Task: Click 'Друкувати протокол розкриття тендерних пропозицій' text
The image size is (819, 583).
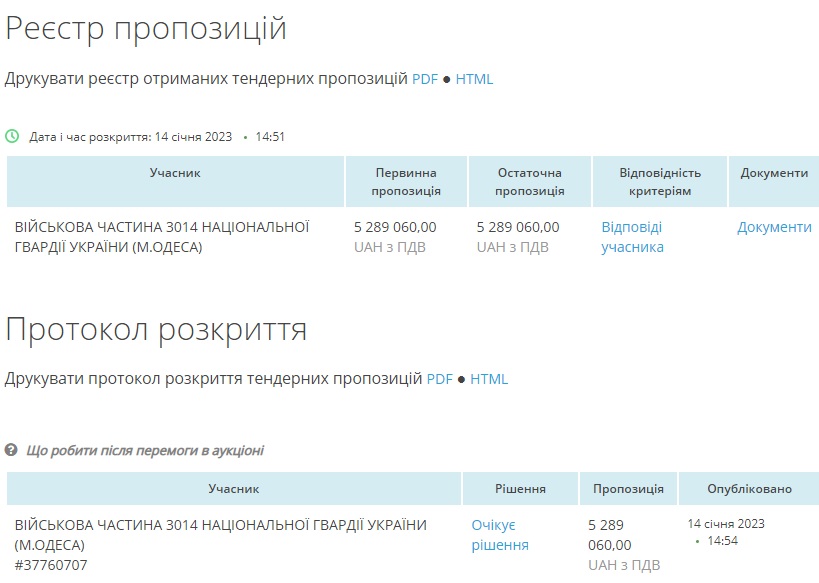Action: [213, 379]
